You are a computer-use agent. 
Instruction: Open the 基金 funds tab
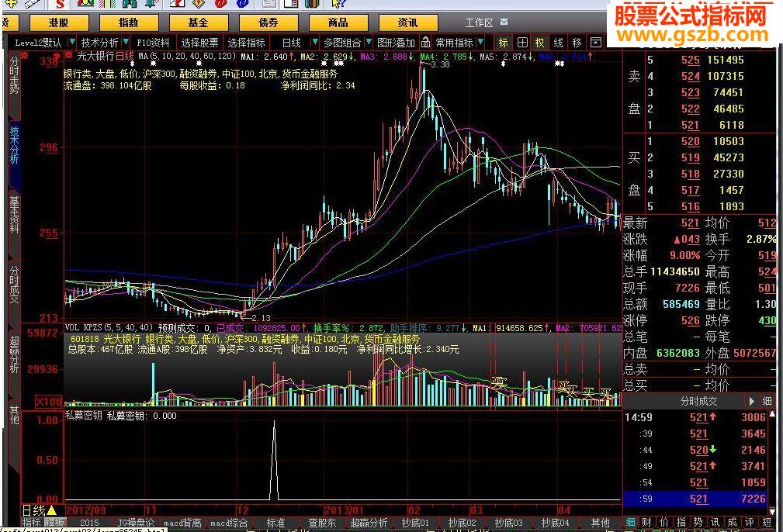click(x=198, y=23)
